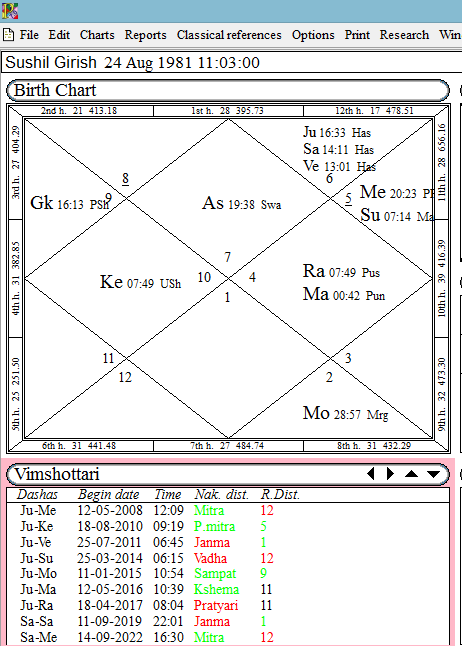Select the Ju-Ve dasha row
The width and height of the screenshot is (462, 646).
(228, 542)
